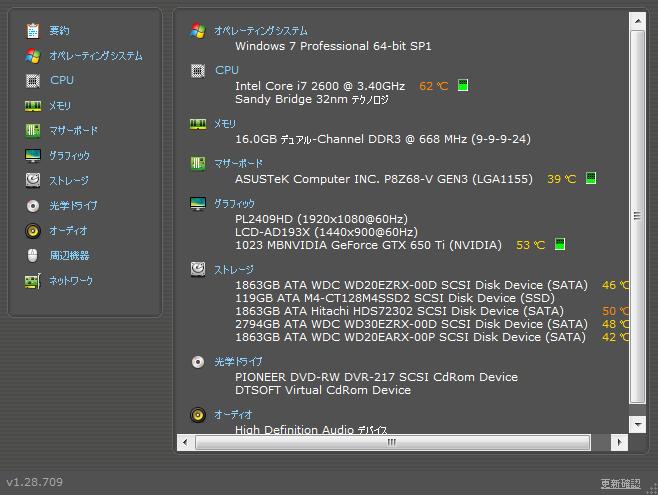Click the ストレージ heading link in summary
Screen dimensions: 658x495
(x=234, y=269)
